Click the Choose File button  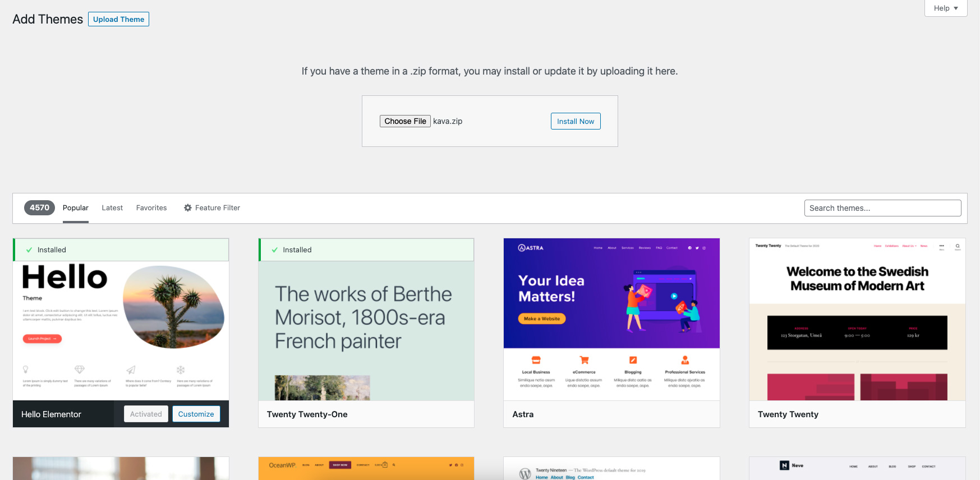click(405, 121)
